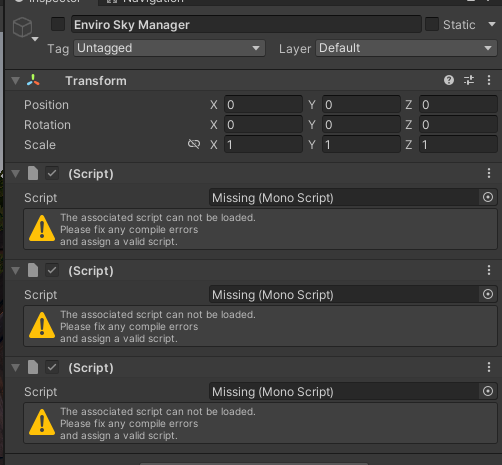Viewport: 502px width, 465px height.
Task: Click the Position X value field
Action: 263,105
